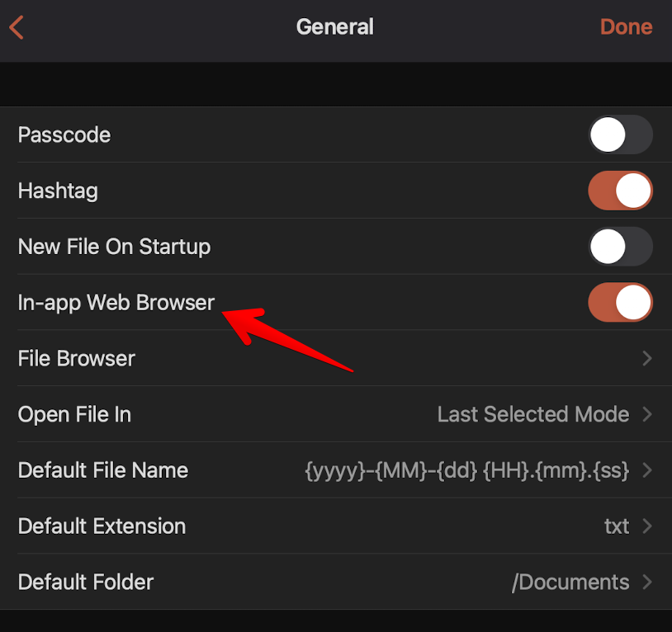Click the Last Selected Mode value
672x632 pixels.
click(532, 414)
